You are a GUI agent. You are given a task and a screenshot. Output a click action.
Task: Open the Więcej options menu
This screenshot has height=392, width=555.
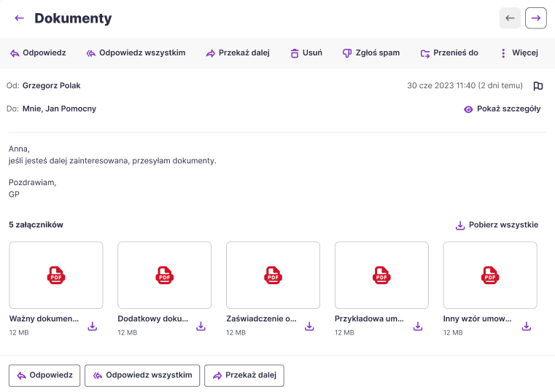click(x=519, y=53)
